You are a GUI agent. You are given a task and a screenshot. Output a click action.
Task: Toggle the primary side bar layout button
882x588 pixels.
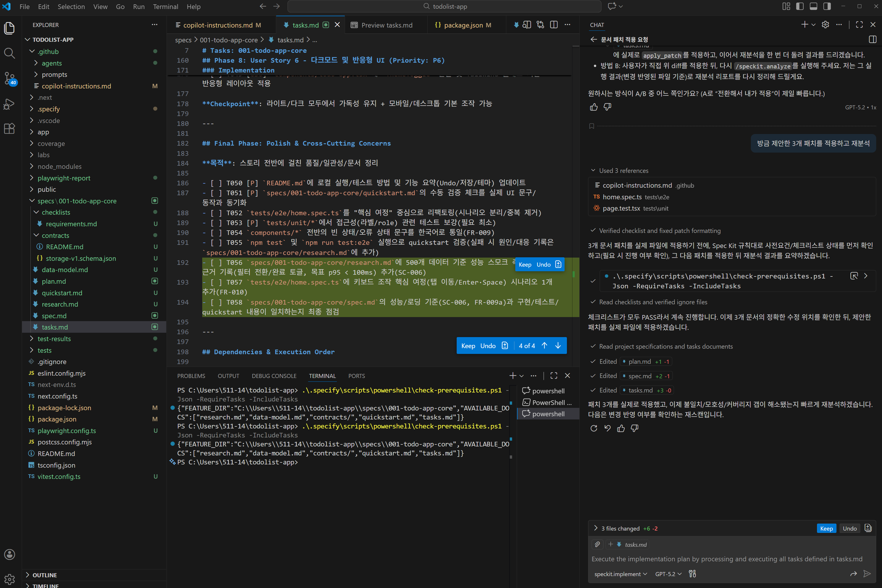point(800,6)
